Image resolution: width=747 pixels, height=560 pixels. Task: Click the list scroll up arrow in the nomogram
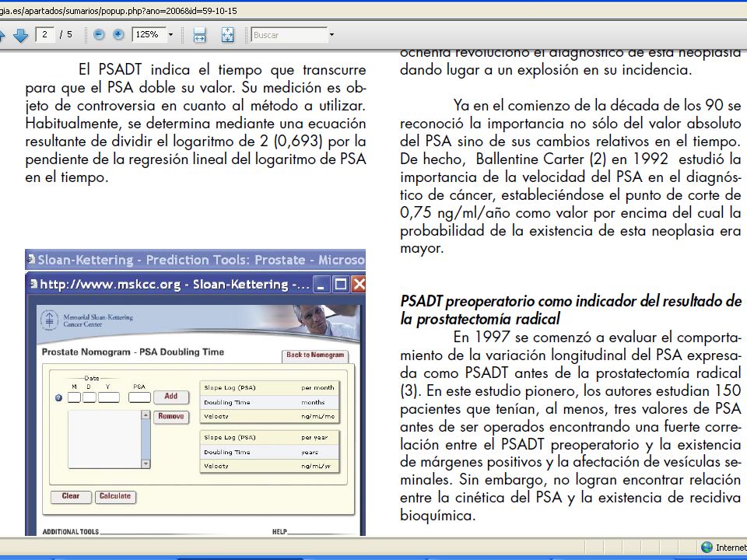point(146,415)
